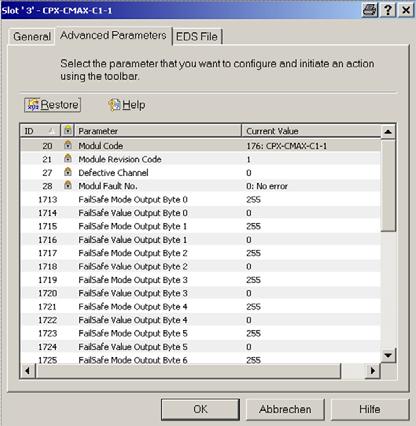Click the lock icon column header
The width and height of the screenshot is (416, 426).
click(68, 130)
